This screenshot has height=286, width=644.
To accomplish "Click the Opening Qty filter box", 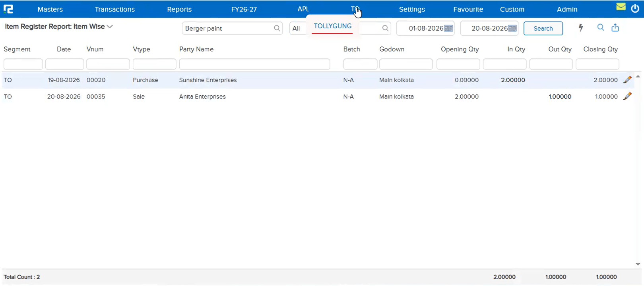I will click(458, 64).
